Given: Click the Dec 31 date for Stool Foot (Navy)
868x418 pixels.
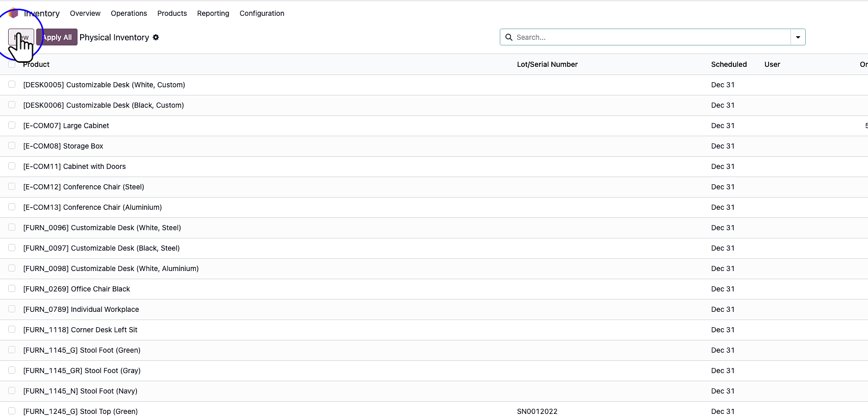Looking at the screenshot, I should coord(723,391).
